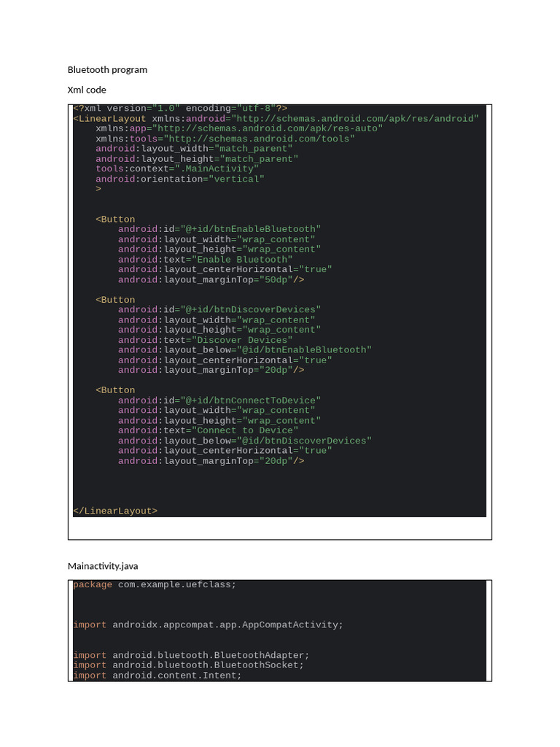The width and height of the screenshot is (560, 747).
Task: Click the tools:context ".MainActivity" line
Action: (177, 169)
